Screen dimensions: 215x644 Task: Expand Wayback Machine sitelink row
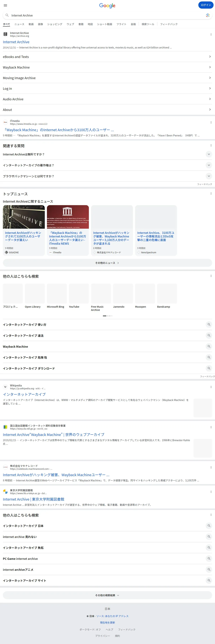coord(107,67)
